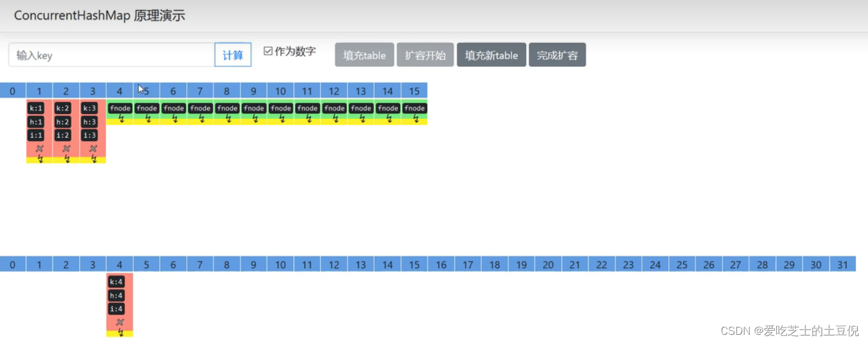Click the h:2 hash label
868x342 pixels.
click(63, 122)
